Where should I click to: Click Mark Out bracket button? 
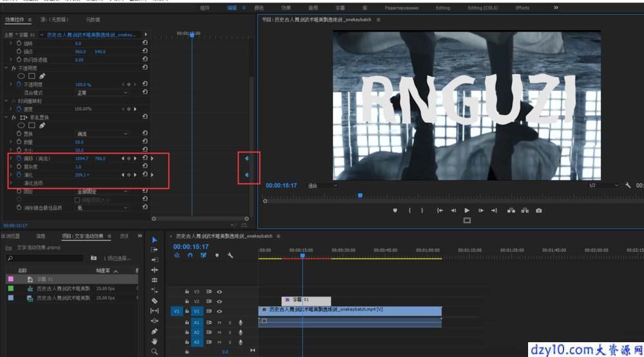tap(422, 210)
